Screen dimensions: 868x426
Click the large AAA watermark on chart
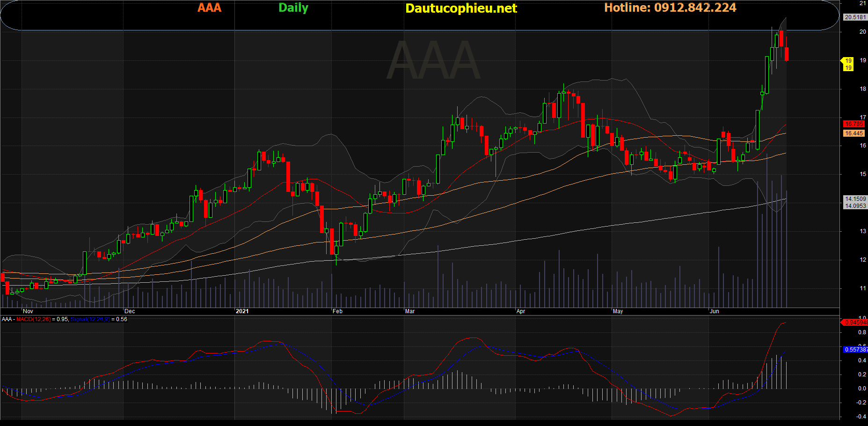click(434, 61)
